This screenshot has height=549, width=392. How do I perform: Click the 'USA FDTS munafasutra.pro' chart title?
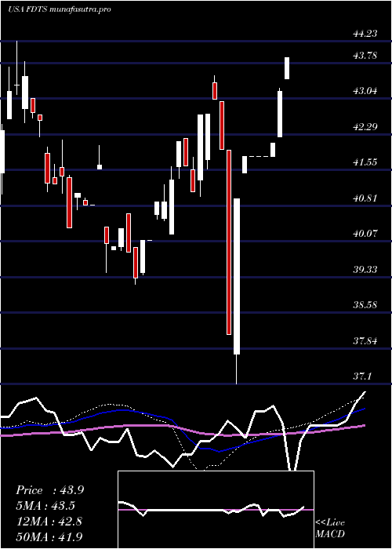60,9
